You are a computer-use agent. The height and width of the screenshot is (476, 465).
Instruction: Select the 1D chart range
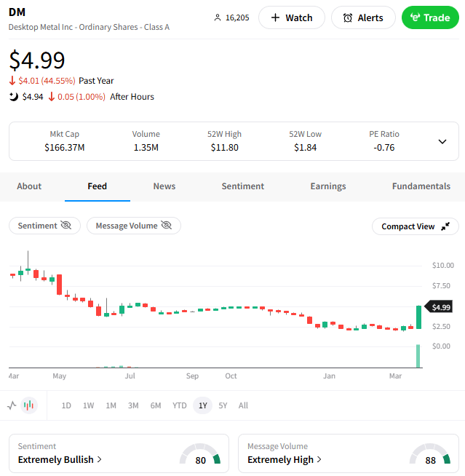tap(66, 405)
